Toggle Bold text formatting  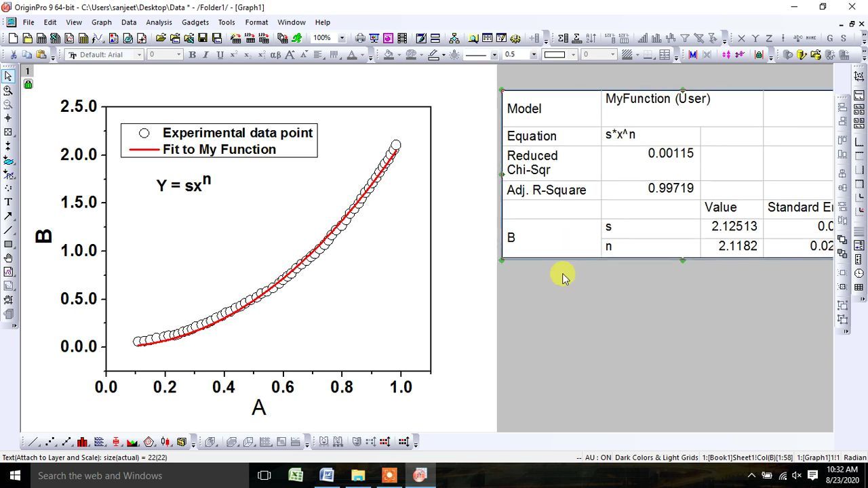coord(192,54)
